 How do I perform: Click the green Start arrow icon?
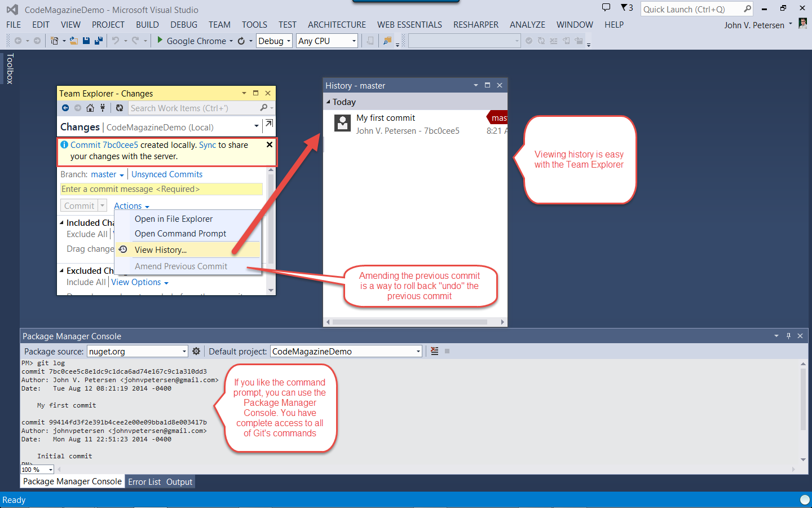[x=160, y=40]
